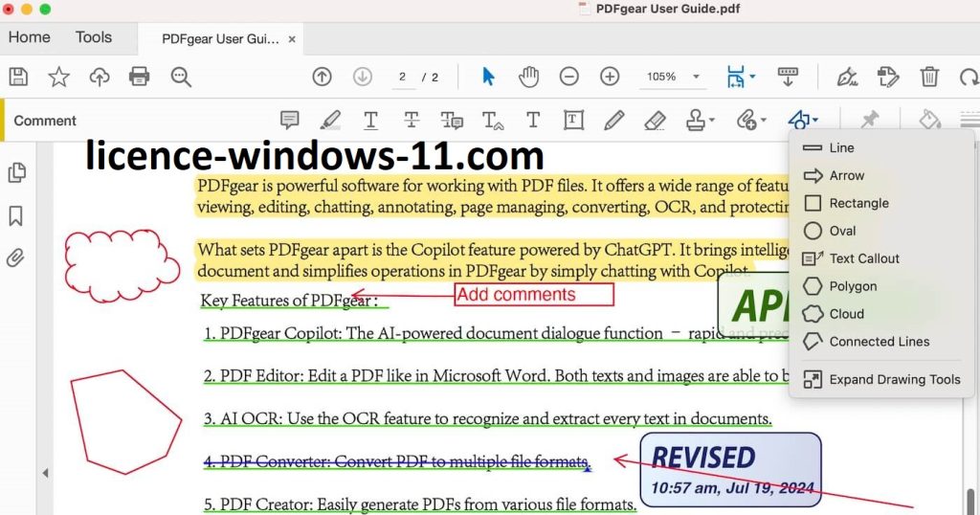Image resolution: width=980 pixels, height=515 pixels.
Task: Pick the eraser tool
Action: pyautogui.click(x=655, y=121)
